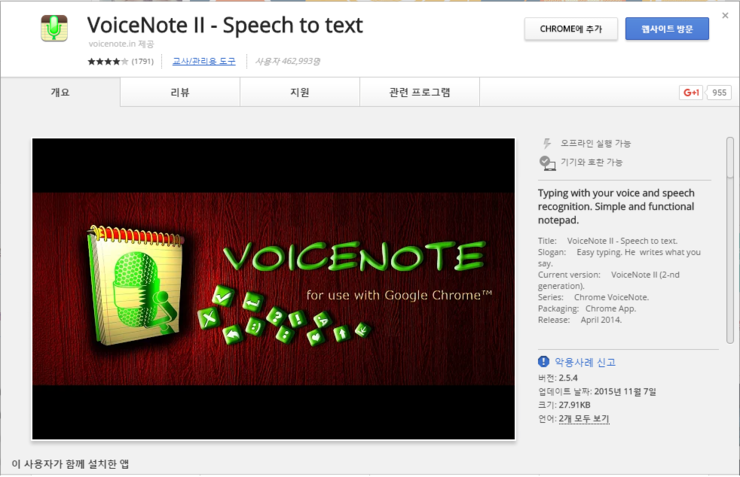Screen dimensions: 740x477
Task: Add VoiceNote II to Chrome
Action: (571, 29)
